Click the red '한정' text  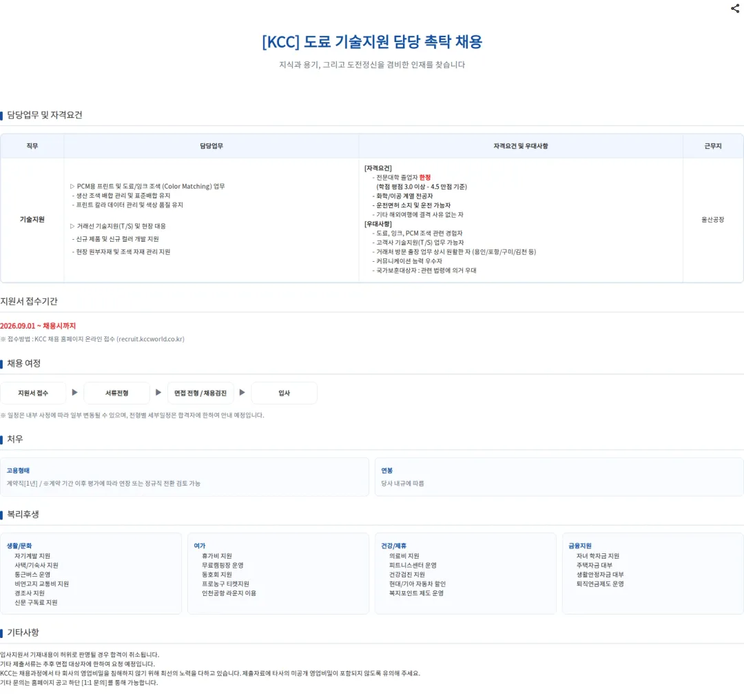[x=424, y=178]
